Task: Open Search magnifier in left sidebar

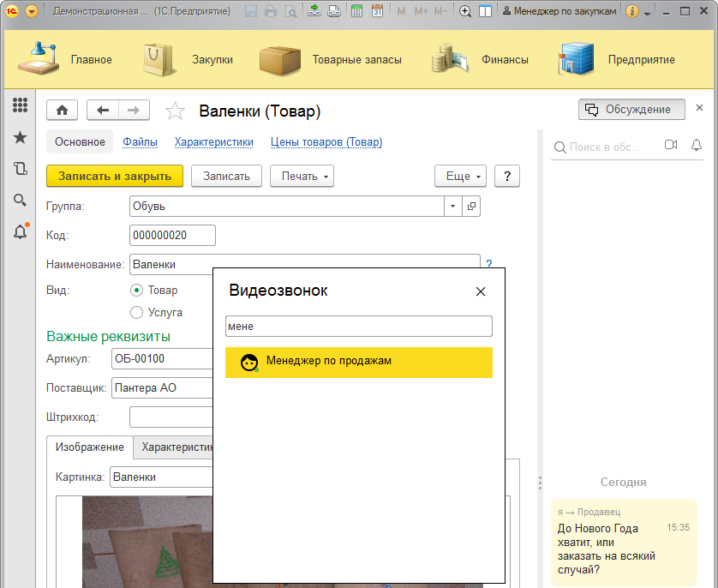Action: point(20,200)
